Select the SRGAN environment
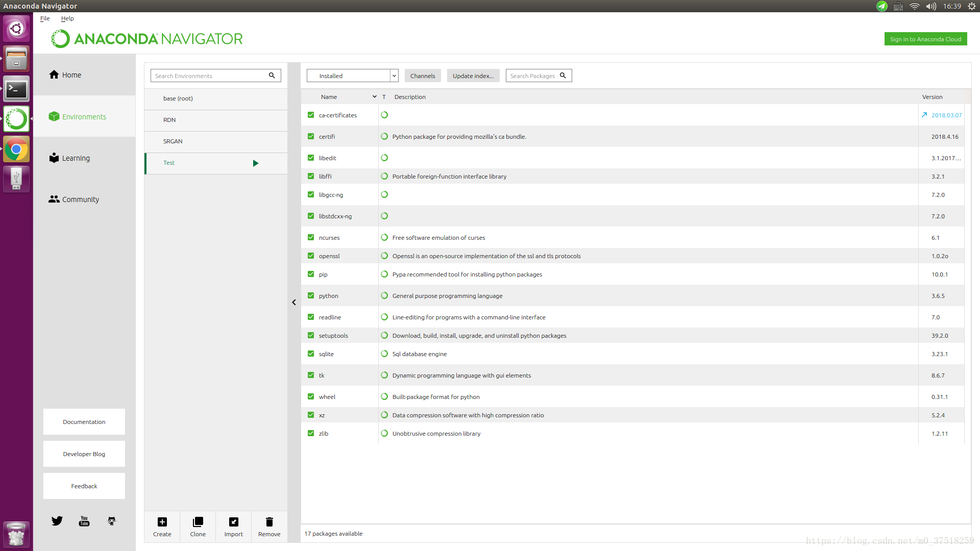This screenshot has height=551, width=980. (x=216, y=141)
